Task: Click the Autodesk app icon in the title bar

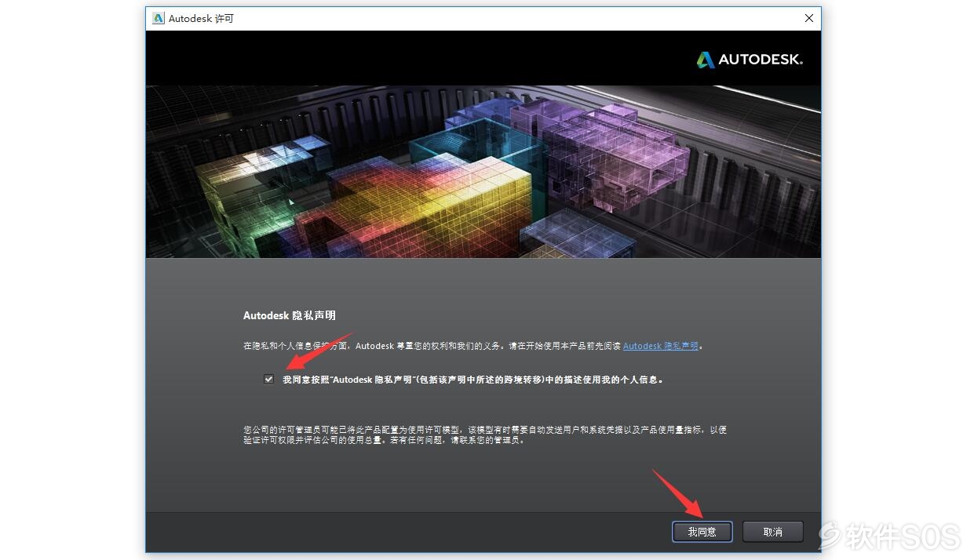Action: click(159, 18)
